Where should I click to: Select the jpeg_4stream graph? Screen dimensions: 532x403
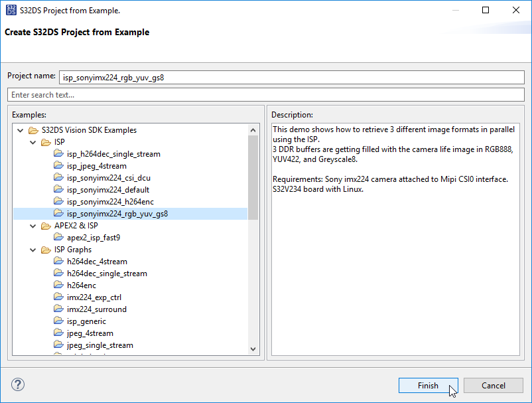90,333
